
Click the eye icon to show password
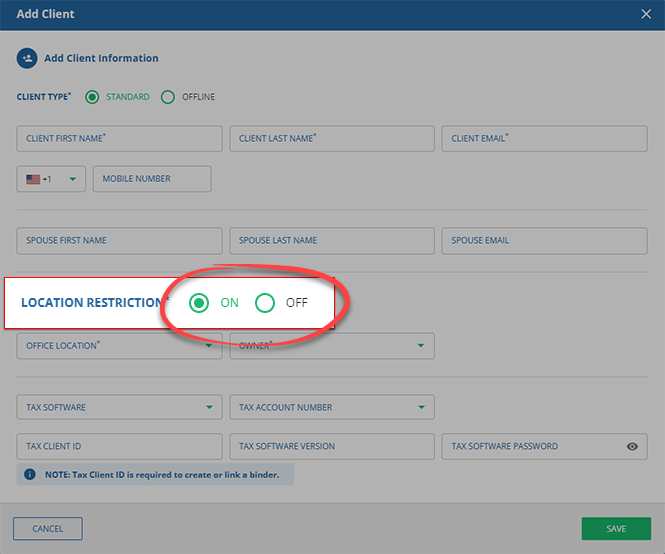pos(632,447)
